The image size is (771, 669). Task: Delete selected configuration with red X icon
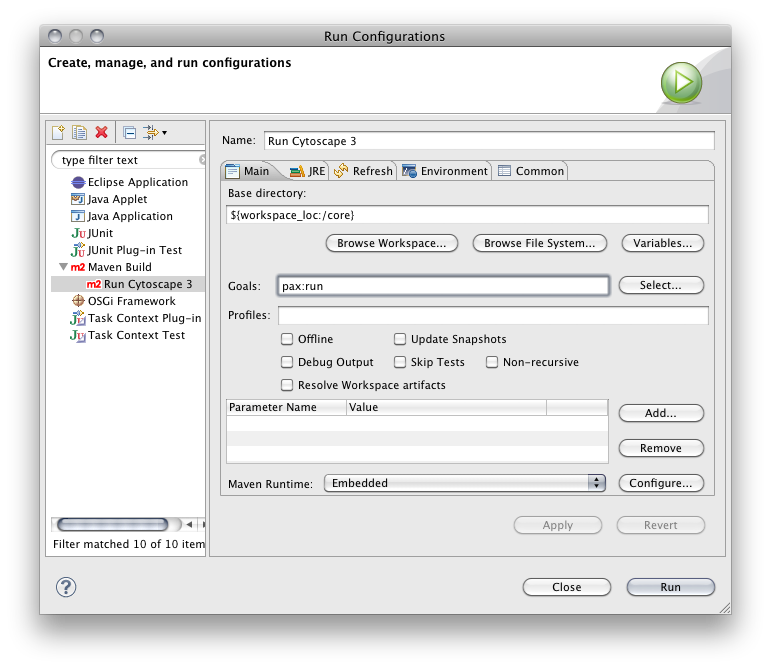tap(101, 132)
